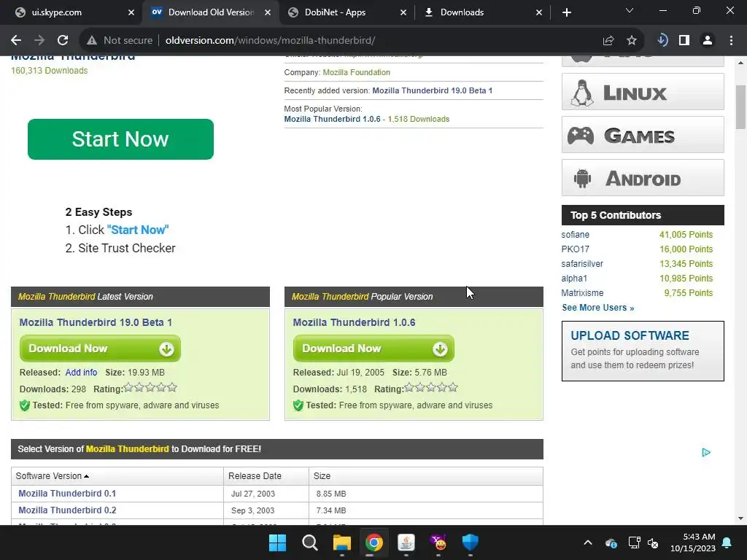
Task: Open the Games category button
Action: (x=643, y=135)
